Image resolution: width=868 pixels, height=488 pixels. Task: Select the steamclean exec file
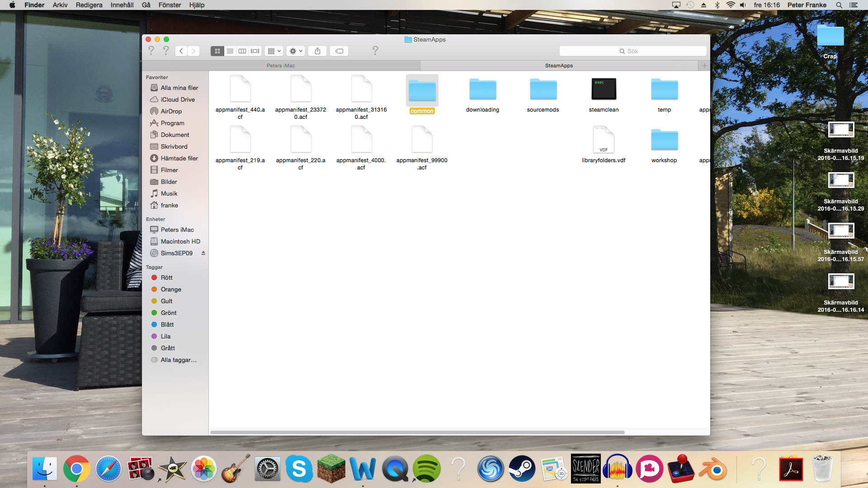604,89
